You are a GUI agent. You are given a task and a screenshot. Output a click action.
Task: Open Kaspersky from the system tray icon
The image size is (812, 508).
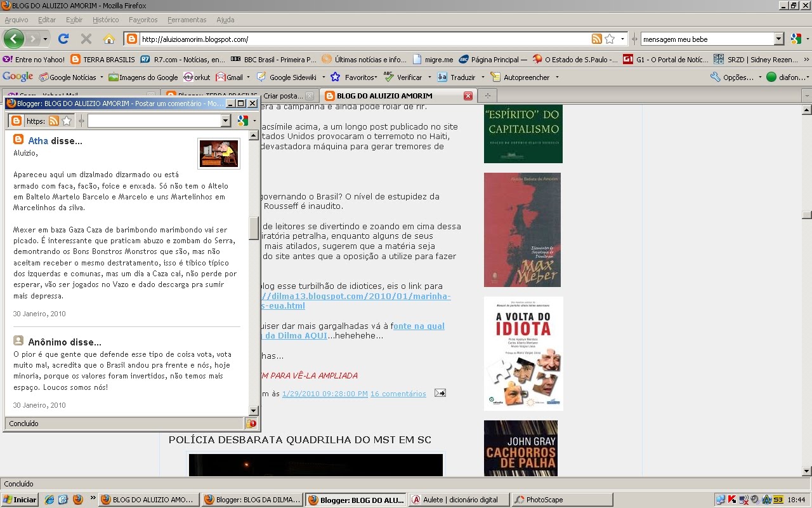[731, 500]
